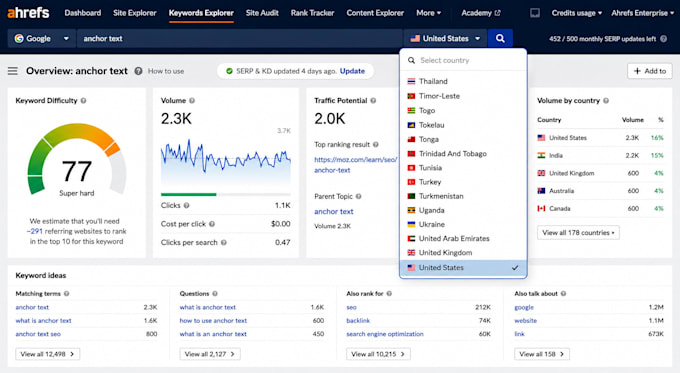Click the anchor text keyword input
Image resolution: width=680 pixels, height=373 pixels.
[239, 39]
